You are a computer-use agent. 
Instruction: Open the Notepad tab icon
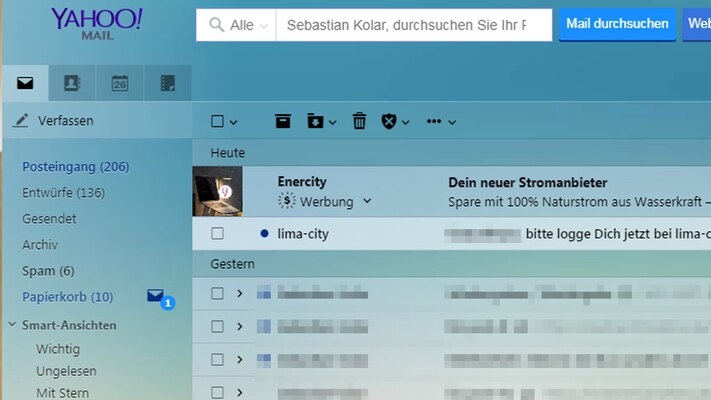(x=167, y=83)
